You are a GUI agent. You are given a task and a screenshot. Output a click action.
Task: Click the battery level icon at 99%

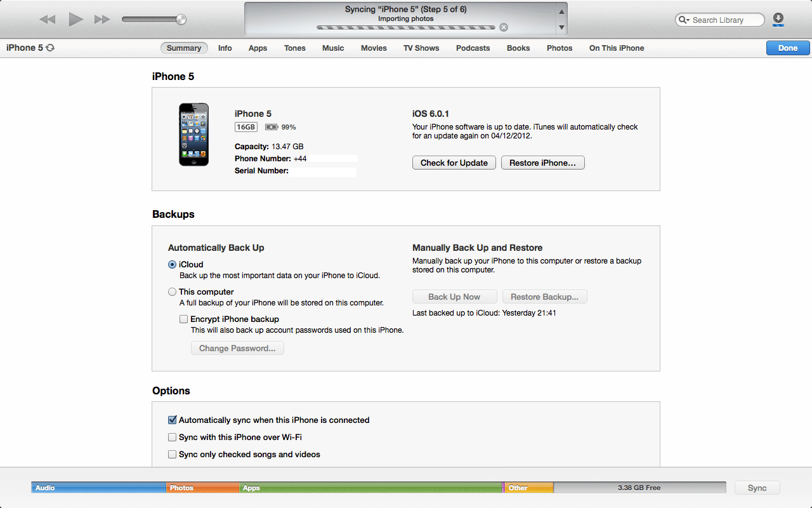point(272,127)
